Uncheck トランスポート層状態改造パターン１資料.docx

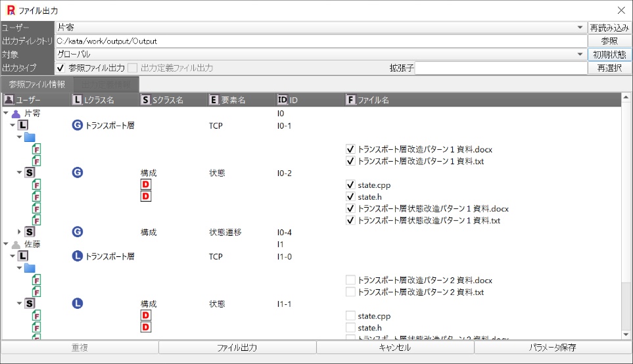click(350, 209)
